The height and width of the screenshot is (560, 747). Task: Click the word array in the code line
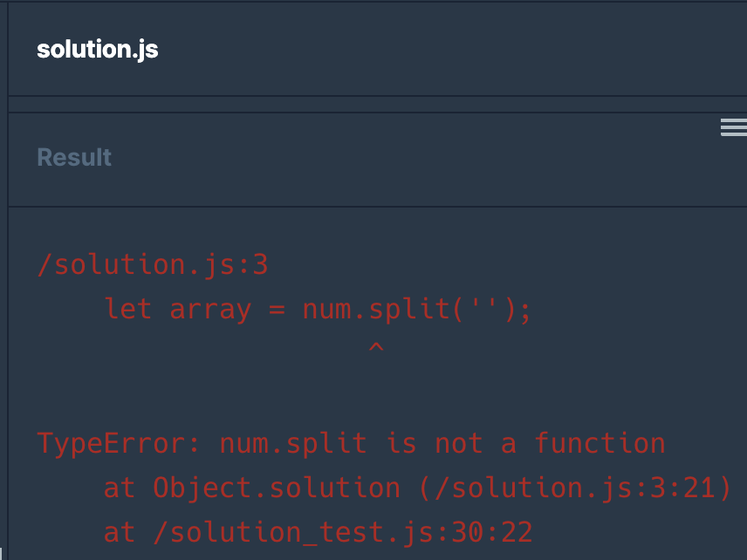pyautogui.click(x=210, y=310)
